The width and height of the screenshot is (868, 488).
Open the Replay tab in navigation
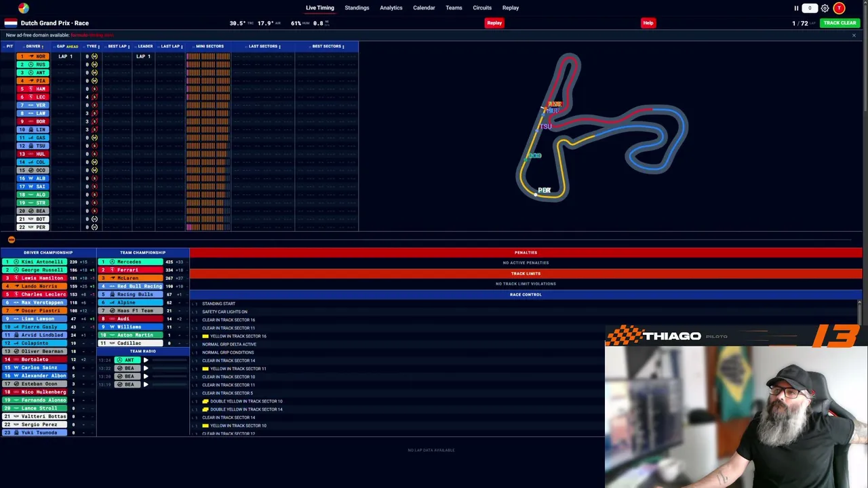click(511, 8)
